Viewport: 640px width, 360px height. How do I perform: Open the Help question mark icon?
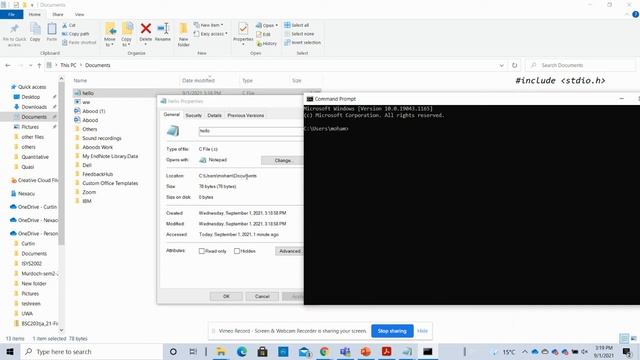point(635,14)
